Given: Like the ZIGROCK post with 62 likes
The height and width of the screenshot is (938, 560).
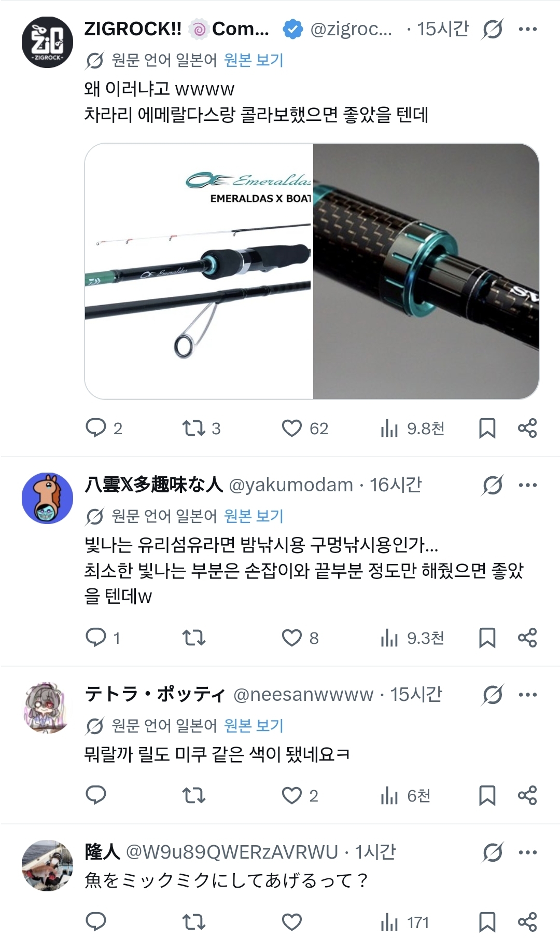Looking at the screenshot, I should (x=292, y=429).
